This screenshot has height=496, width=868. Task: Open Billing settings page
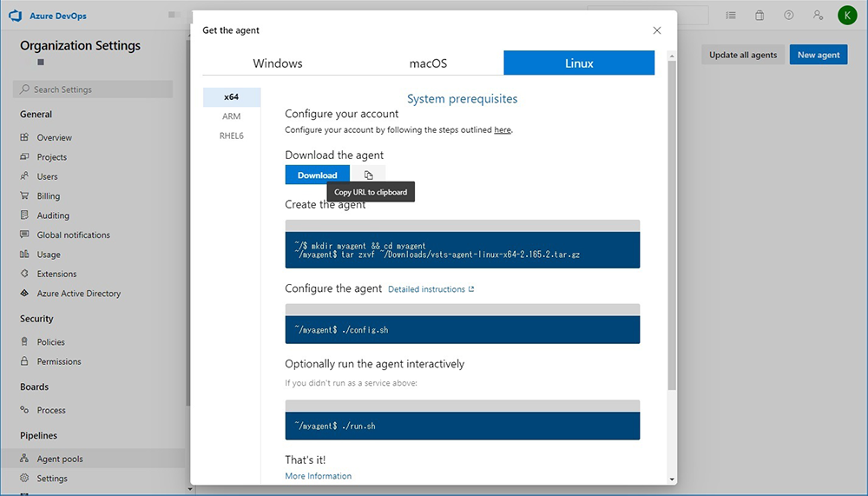coord(48,195)
